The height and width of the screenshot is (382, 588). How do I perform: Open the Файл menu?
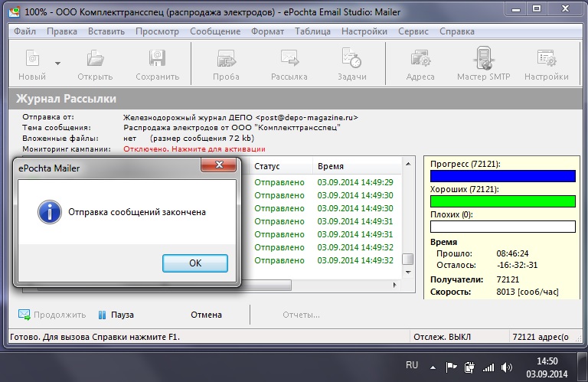pyautogui.click(x=24, y=31)
